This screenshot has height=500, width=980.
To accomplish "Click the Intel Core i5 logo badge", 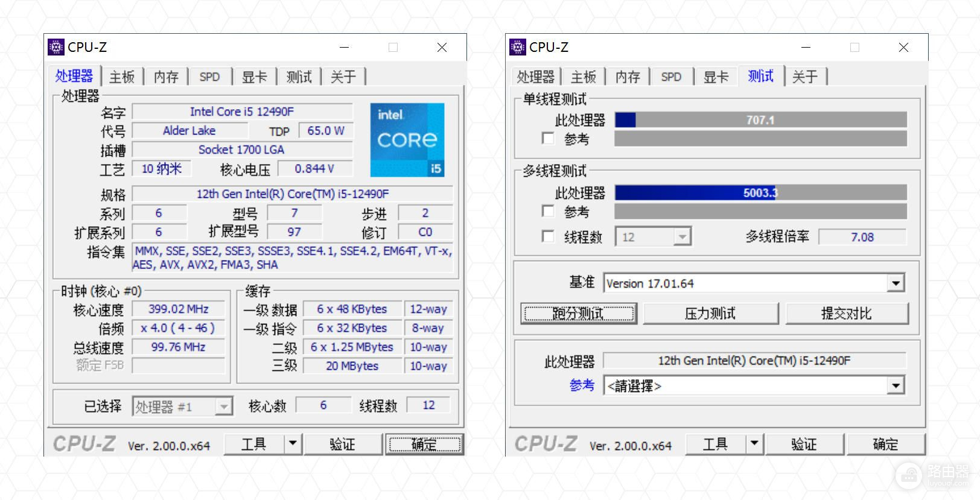I will pos(407,140).
